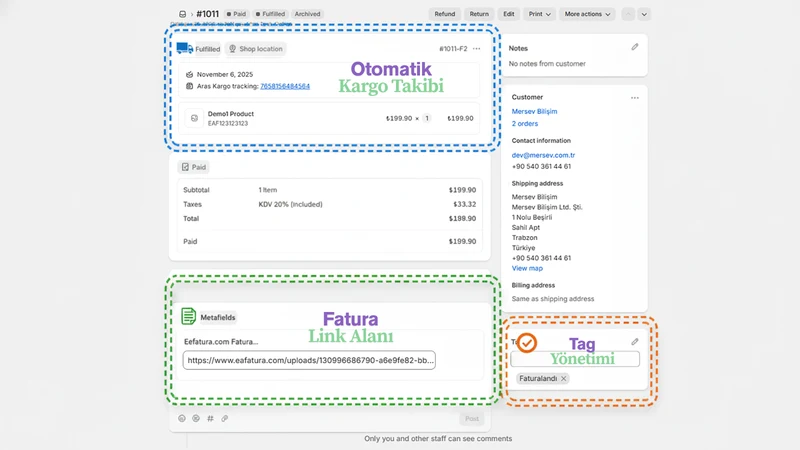The width and height of the screenshot is (800, 450).
Task: Attach a file to the comment
Action: coord(224,418)
